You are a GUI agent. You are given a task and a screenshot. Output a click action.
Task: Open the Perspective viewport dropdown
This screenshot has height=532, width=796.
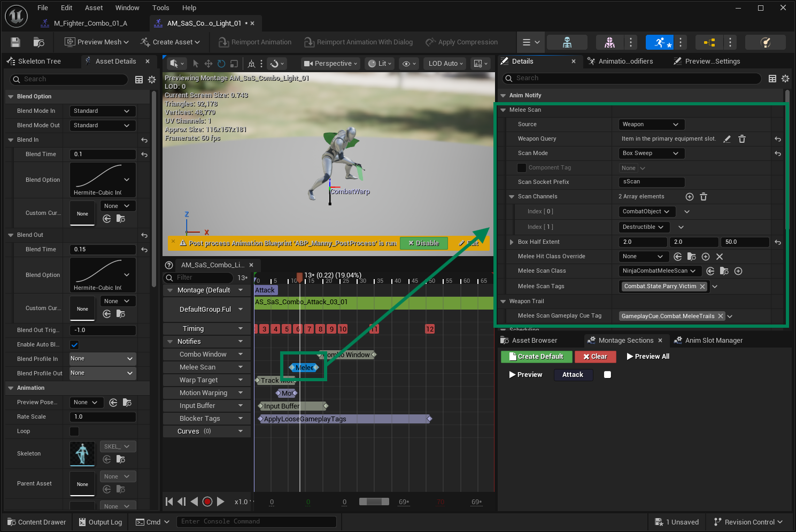click(330, 64)
